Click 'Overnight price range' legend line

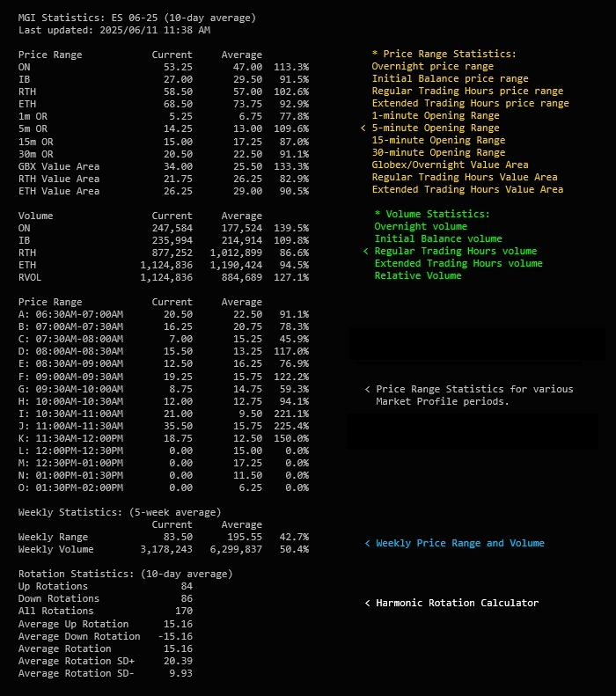433,66
